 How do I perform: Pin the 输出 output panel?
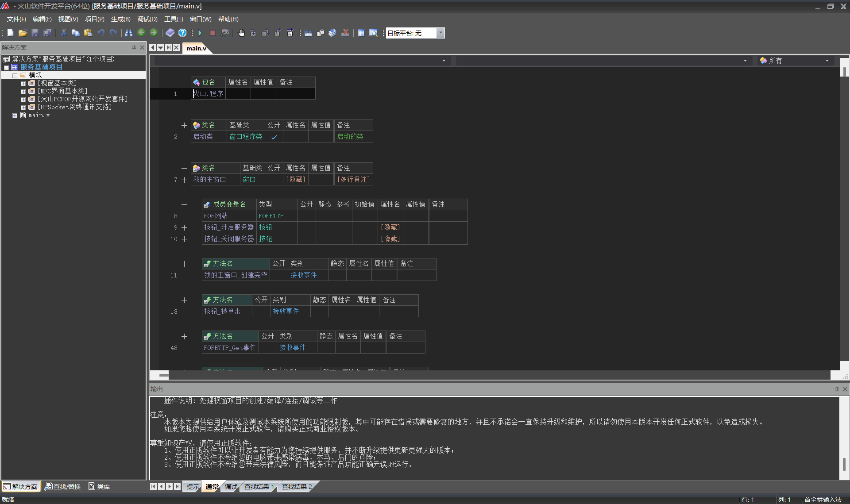tap(837, 389)
